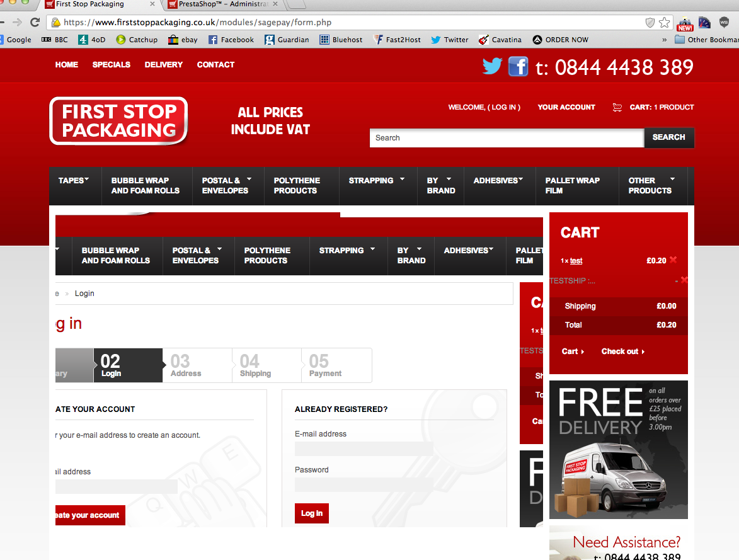Click the cart icon next to Cart: 1 product
This screenshot has width=739, height=560.
click(617, 108)
